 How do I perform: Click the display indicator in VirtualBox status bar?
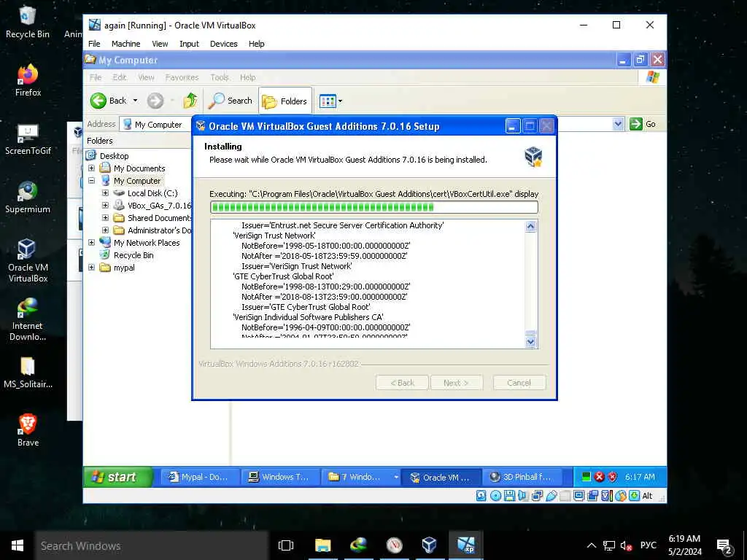578,496
